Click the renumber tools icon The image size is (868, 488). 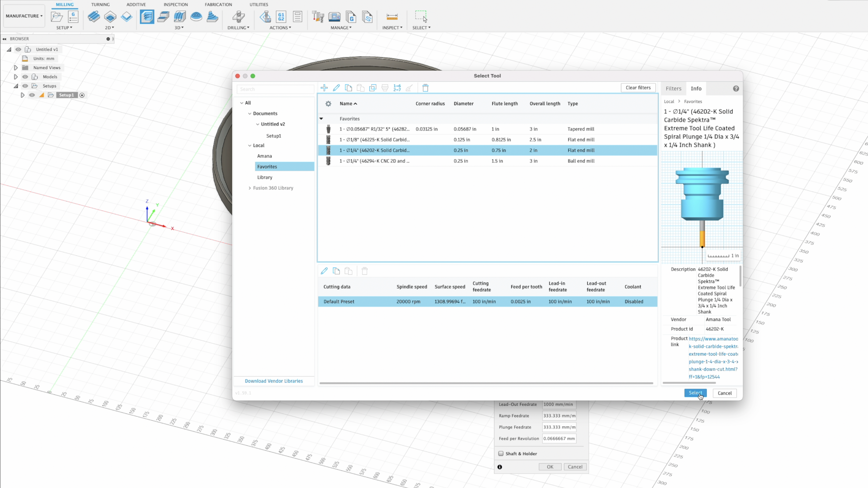397,88
